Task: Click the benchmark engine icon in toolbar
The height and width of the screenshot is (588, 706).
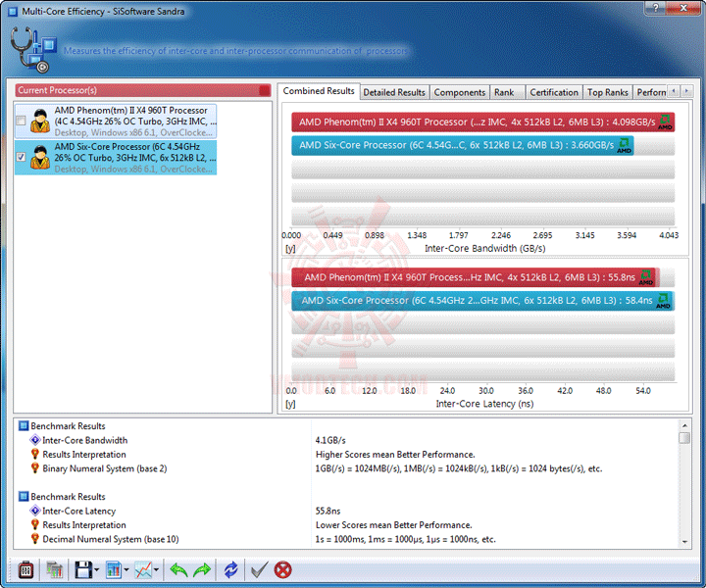Action: click(25, 570)
